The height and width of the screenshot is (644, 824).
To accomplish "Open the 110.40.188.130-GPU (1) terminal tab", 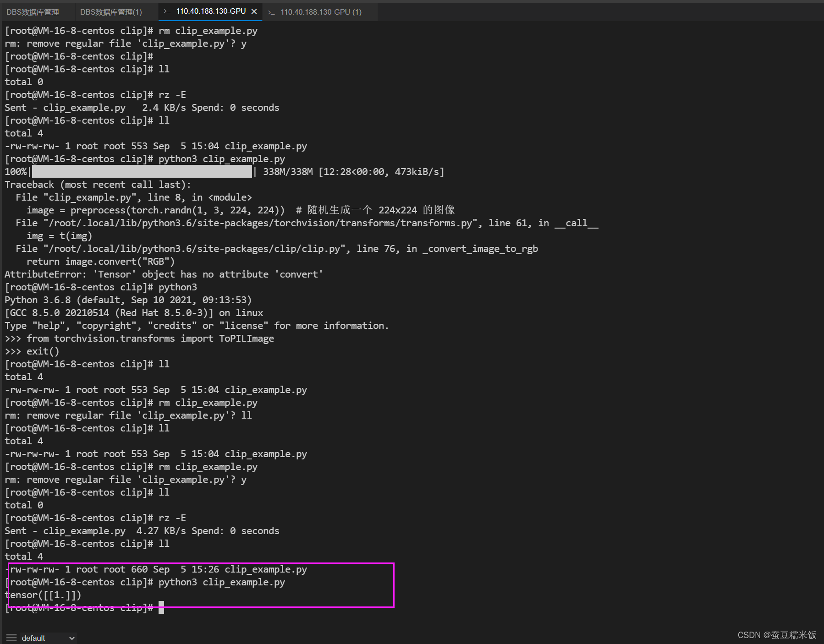I will tap(321, 12).
